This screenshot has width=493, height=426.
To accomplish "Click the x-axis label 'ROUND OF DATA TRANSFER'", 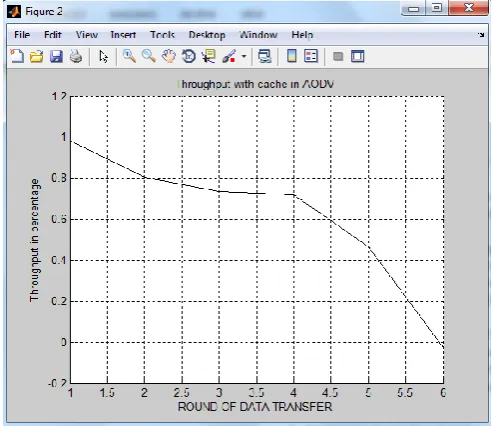I will tap(255, 407).
